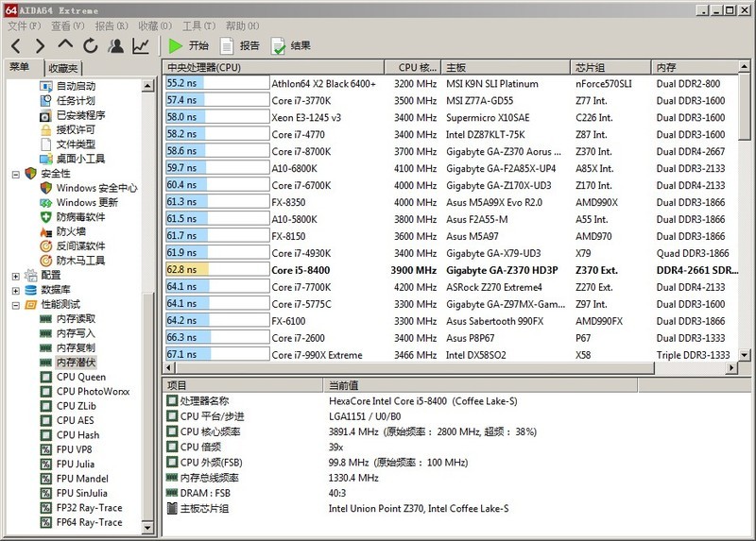Open the 帮助(H) menu
The image size is (756, 541).
coord(242,26)
